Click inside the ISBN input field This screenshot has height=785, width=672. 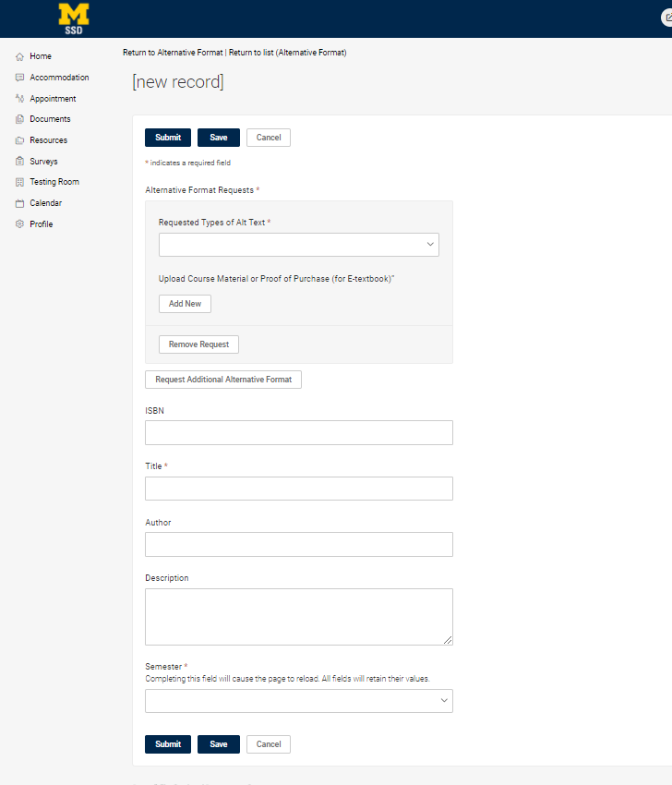tap(298, 432)
